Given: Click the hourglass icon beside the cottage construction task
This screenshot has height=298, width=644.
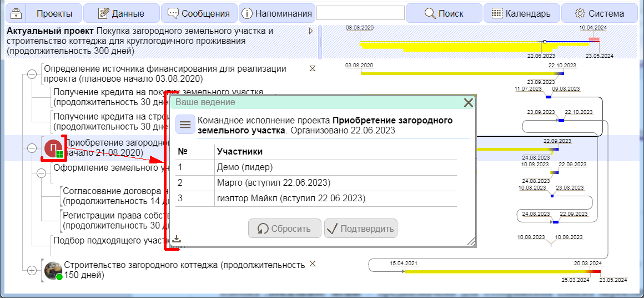Looking at the screenshot, I should 313,264.
